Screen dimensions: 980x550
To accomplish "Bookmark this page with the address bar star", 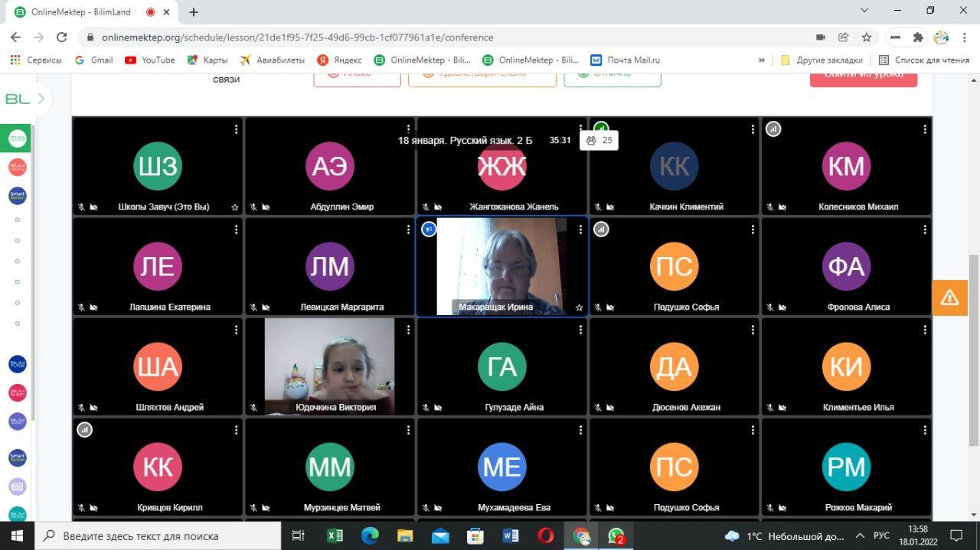I will click(x=866, y=37).
